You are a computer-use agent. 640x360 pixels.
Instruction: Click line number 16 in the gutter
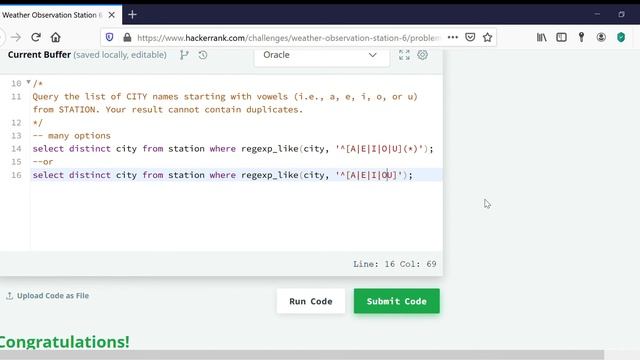click(x=16, y=175)
